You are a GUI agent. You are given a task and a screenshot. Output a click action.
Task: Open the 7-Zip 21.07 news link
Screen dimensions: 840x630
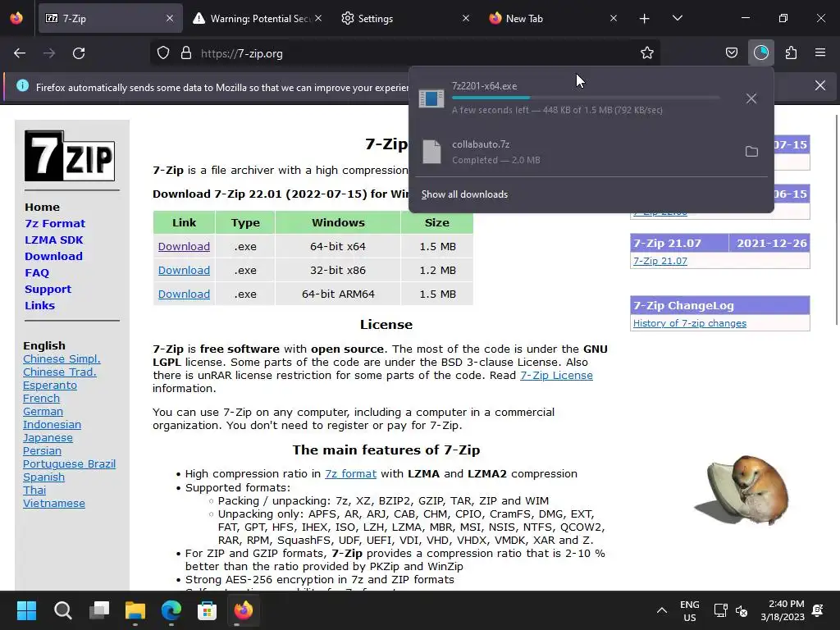point(660,261)
